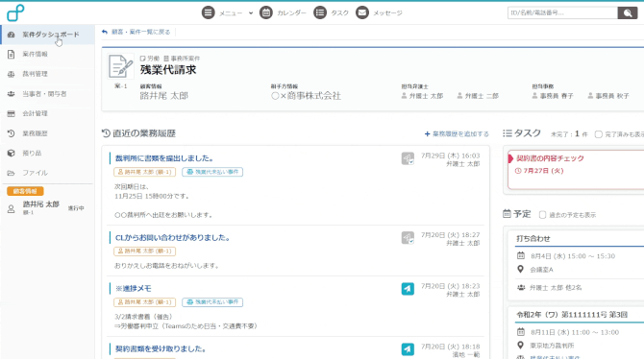Open the メニュー hamburger icon
644x359 pixels.
click(x=208, y=12)
